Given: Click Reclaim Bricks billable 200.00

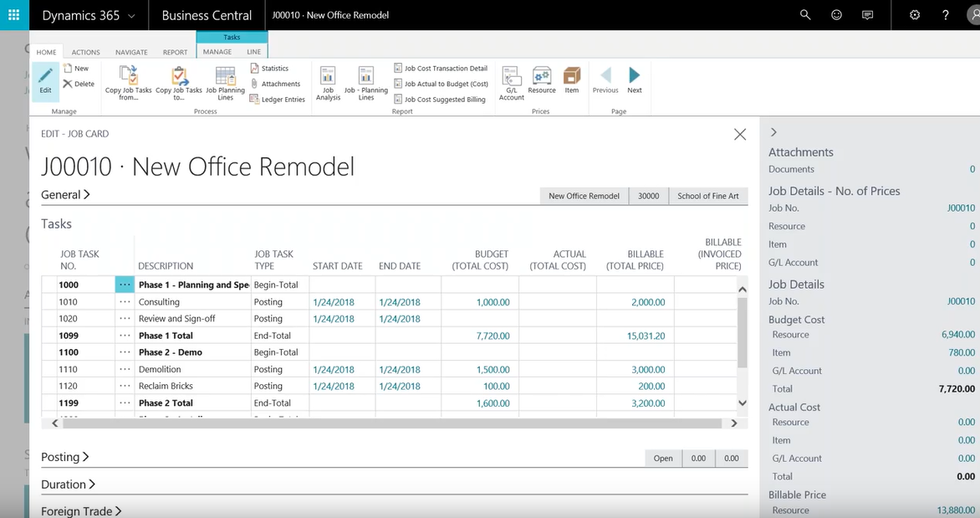Looking at the screenshot, I should click(x=651, y=386).
